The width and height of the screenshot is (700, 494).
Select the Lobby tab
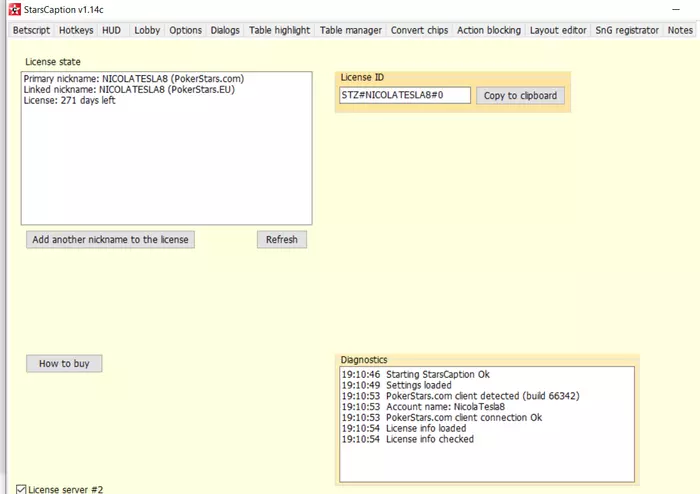click(147, 30)
